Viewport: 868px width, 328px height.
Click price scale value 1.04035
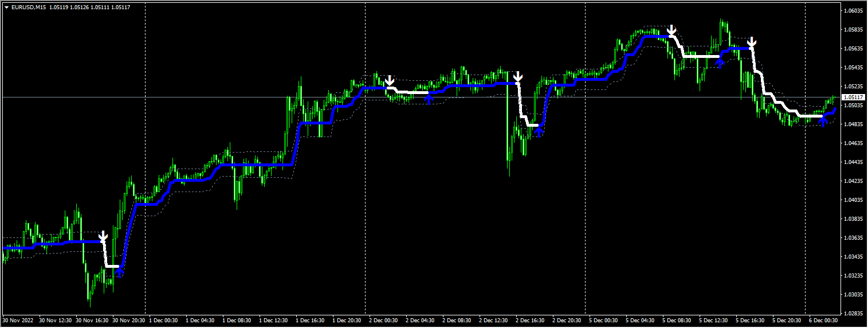click(853, 200)
